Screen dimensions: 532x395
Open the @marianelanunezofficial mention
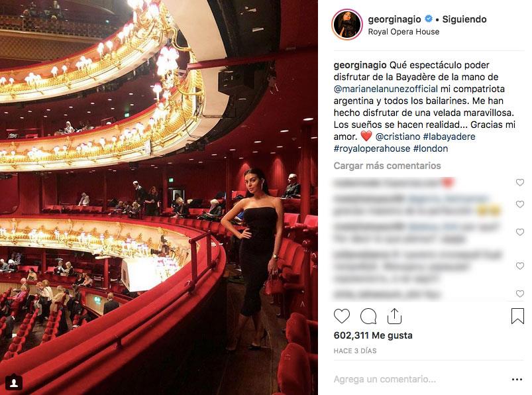(x=386, y=89)
